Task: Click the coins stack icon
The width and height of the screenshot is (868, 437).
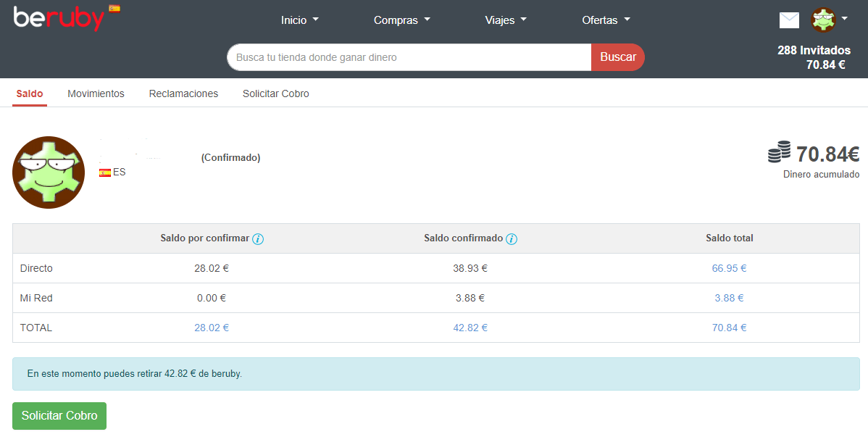Action: point(780,152)
